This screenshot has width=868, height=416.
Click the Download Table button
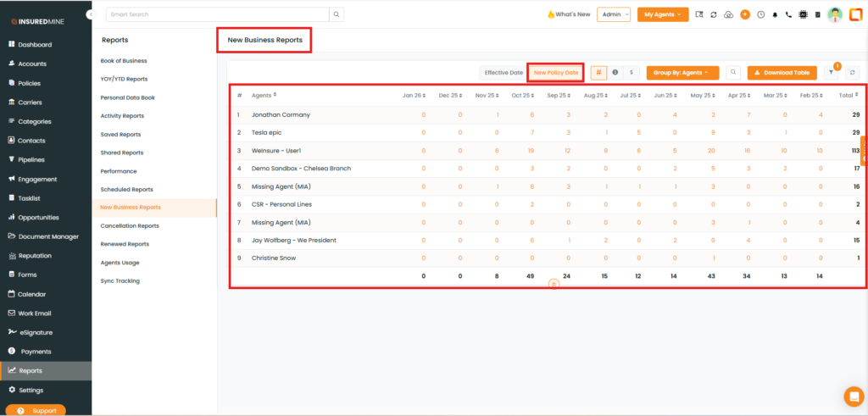(783, 73)
